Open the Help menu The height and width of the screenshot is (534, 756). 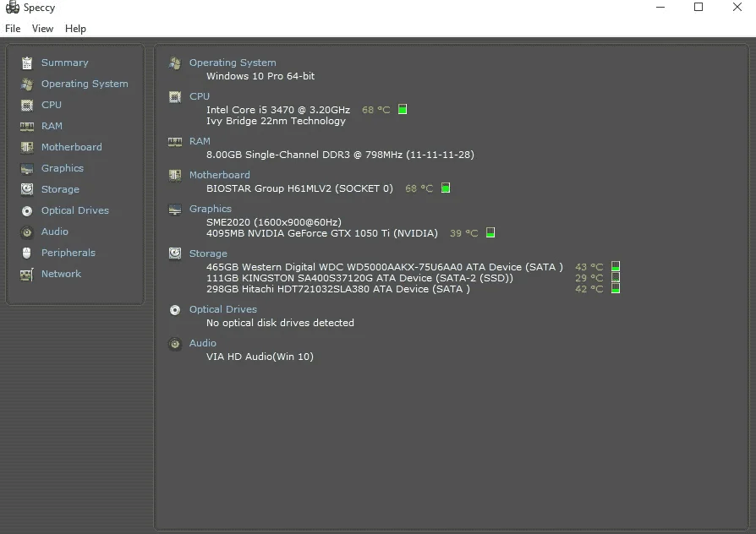coord(75,29)
